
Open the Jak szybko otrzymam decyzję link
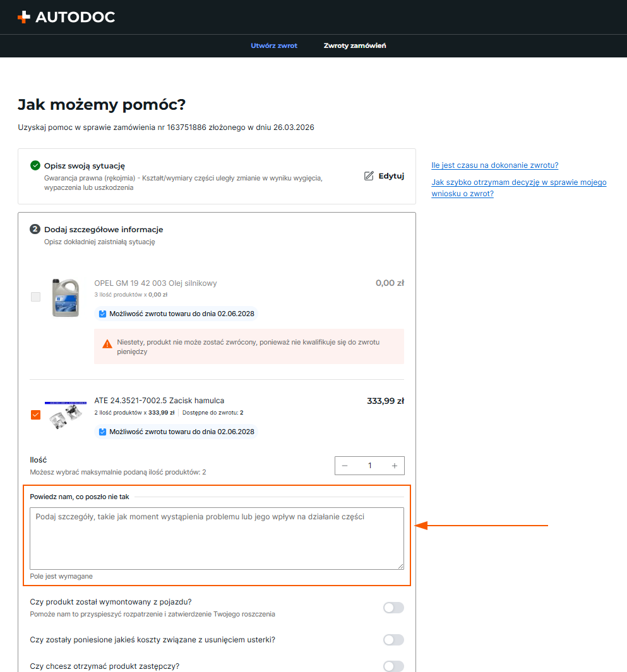point(519,187)
